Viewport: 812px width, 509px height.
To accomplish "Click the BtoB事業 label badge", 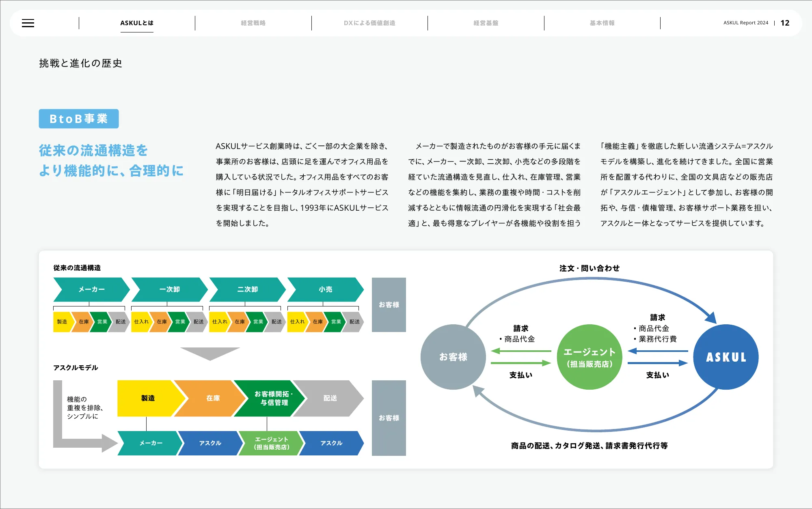I will coord(79,119).
